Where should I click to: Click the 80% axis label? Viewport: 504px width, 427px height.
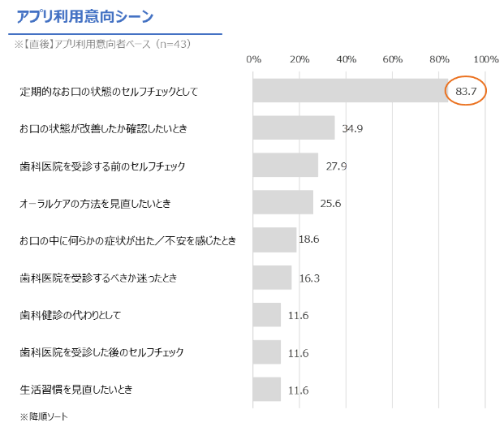click(x=439, y=59)
